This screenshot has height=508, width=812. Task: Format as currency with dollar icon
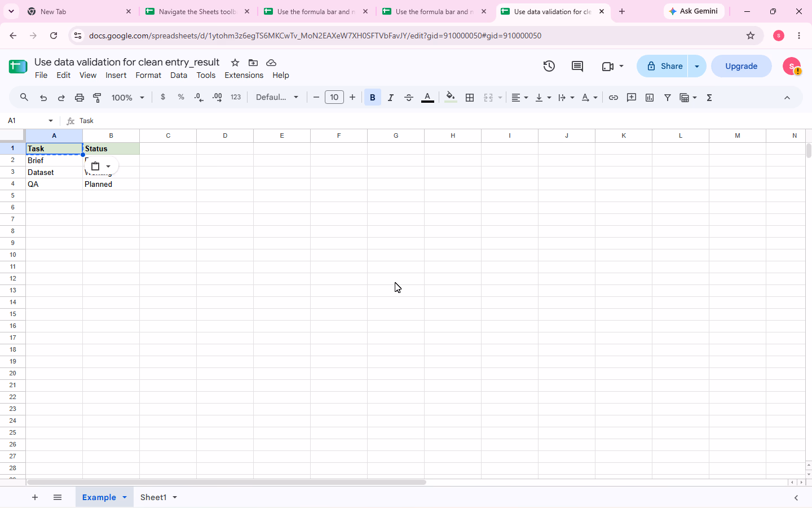pyautogui.click(x=163, y=97)
